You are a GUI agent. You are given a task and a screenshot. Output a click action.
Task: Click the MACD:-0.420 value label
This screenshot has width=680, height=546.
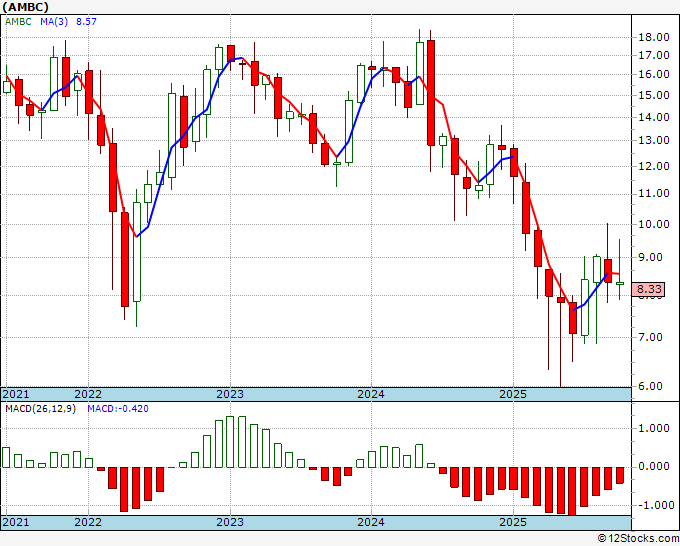[118, 409]
